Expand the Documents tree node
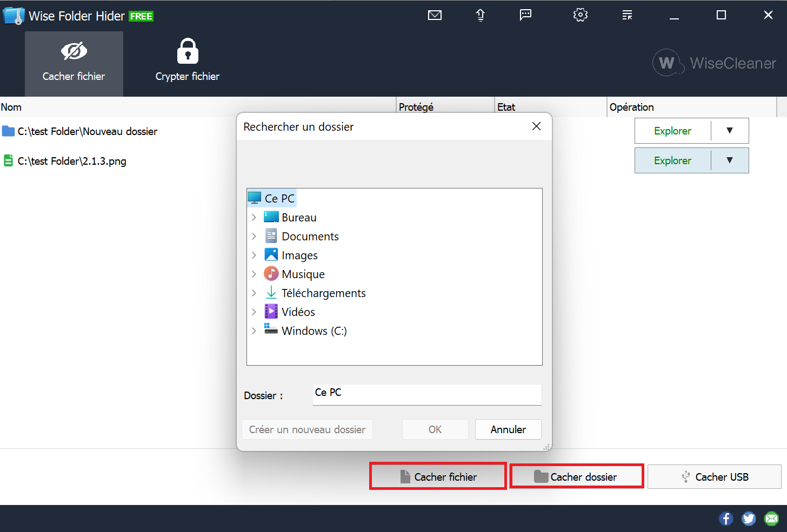The height and width of the screenshot is (532, 787). pos(254,236)
